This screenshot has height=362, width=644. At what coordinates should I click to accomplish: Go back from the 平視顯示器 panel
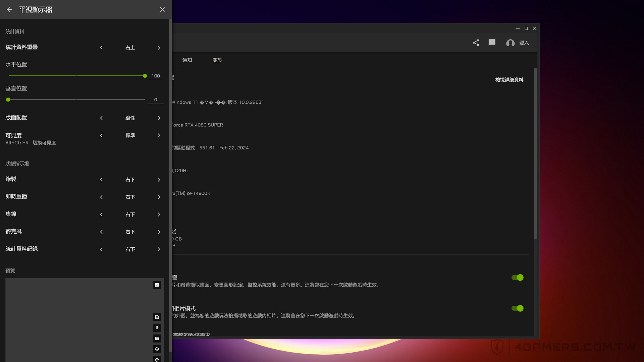click(9, 9)
